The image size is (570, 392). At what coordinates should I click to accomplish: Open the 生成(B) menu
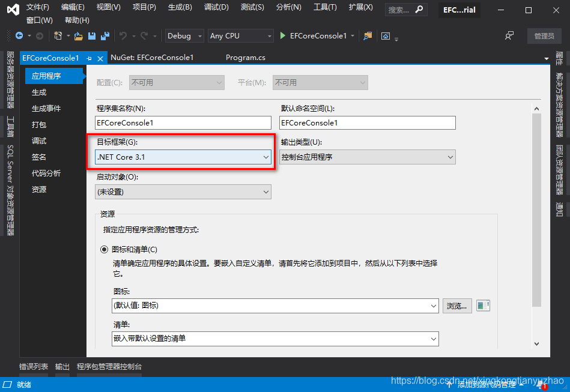(180, 7)
